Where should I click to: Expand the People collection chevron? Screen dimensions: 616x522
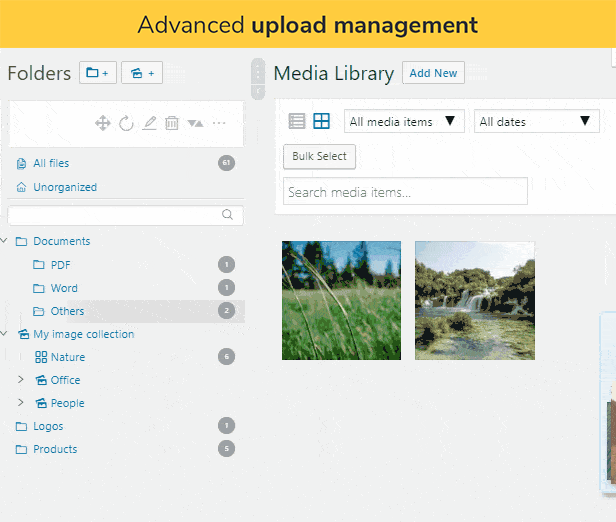pyautogui.click(x=21, y=403)
